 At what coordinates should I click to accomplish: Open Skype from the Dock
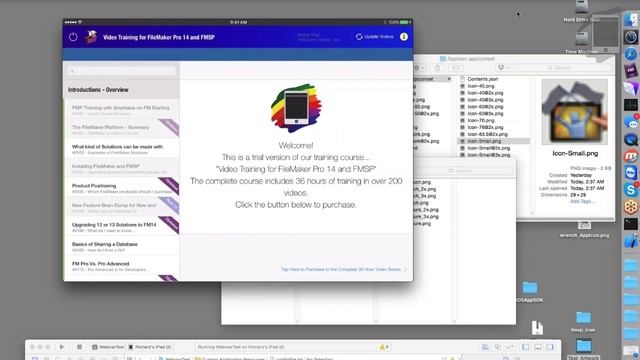631,190
